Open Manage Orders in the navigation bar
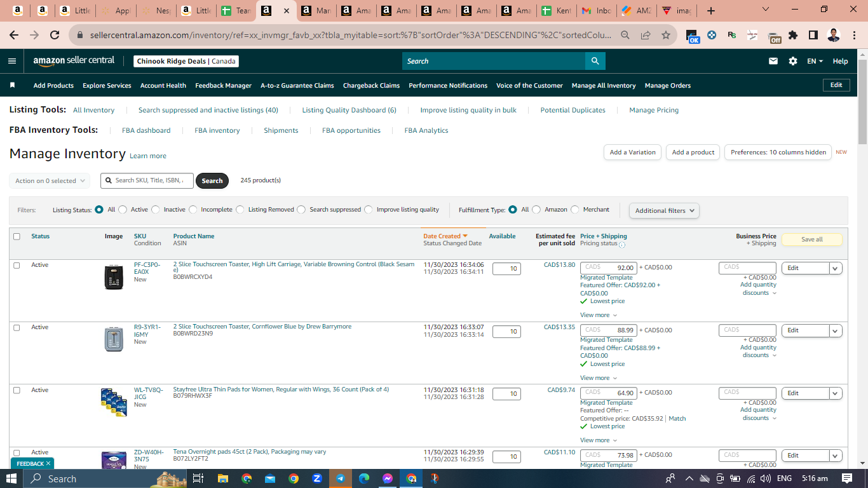The width and height of the screenshot is (868, 488). pos(667,85)
